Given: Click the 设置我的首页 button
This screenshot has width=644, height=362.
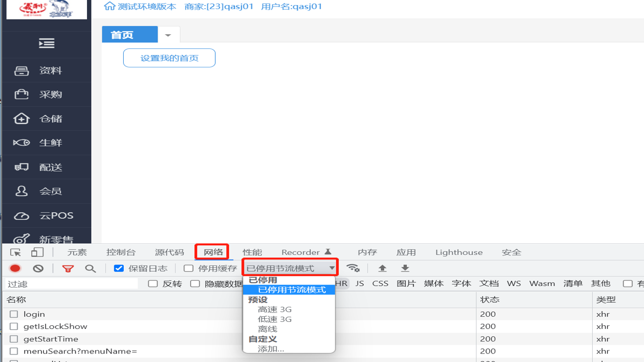Looking at the screenshot, I should click(169, 58).
